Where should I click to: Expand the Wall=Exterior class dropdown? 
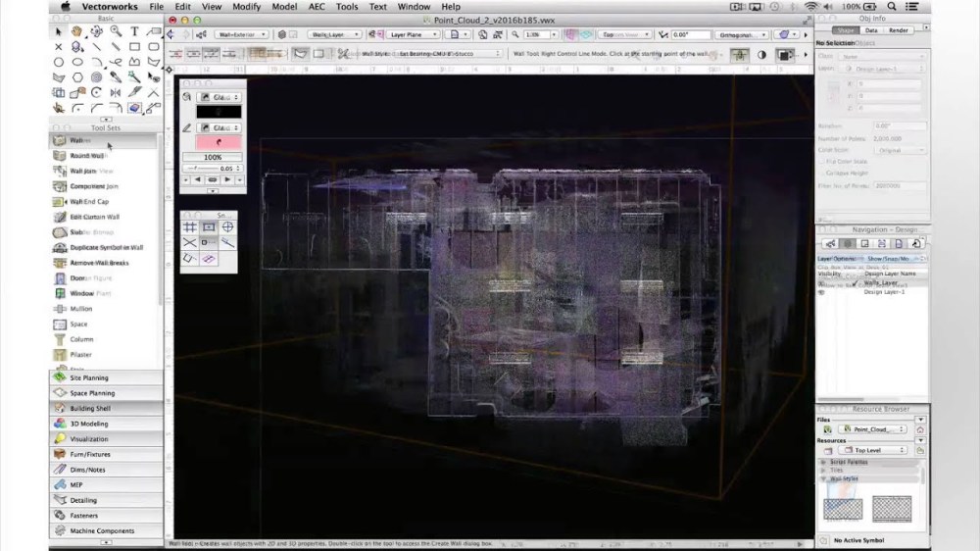pos(242,34)
